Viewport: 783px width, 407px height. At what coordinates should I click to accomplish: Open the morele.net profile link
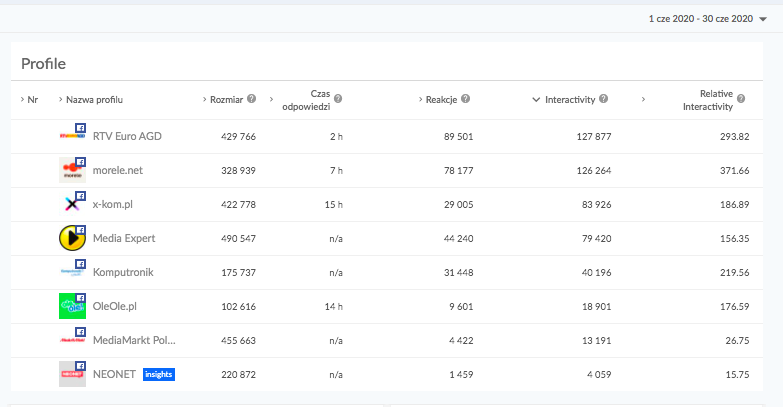117,170
